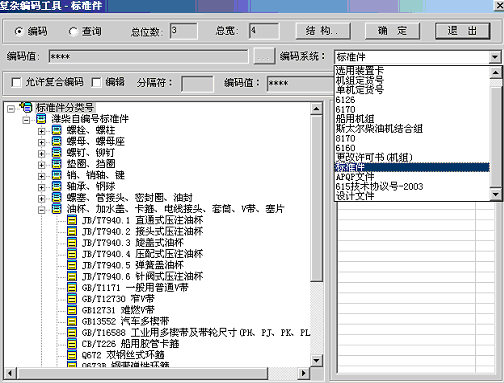Click icon of GB13552 汽车多楔带
Viewport: 504px width, 383px height.
click(72, 321)
